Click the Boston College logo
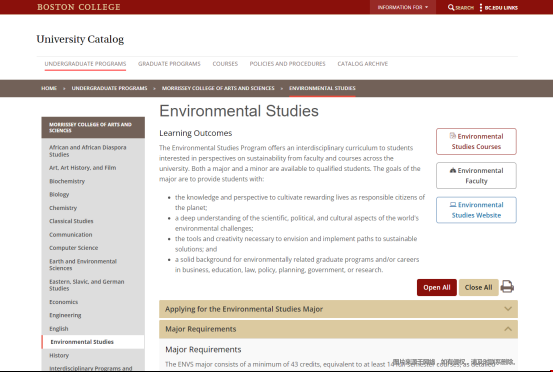The image size is (553, 372). 79,7
